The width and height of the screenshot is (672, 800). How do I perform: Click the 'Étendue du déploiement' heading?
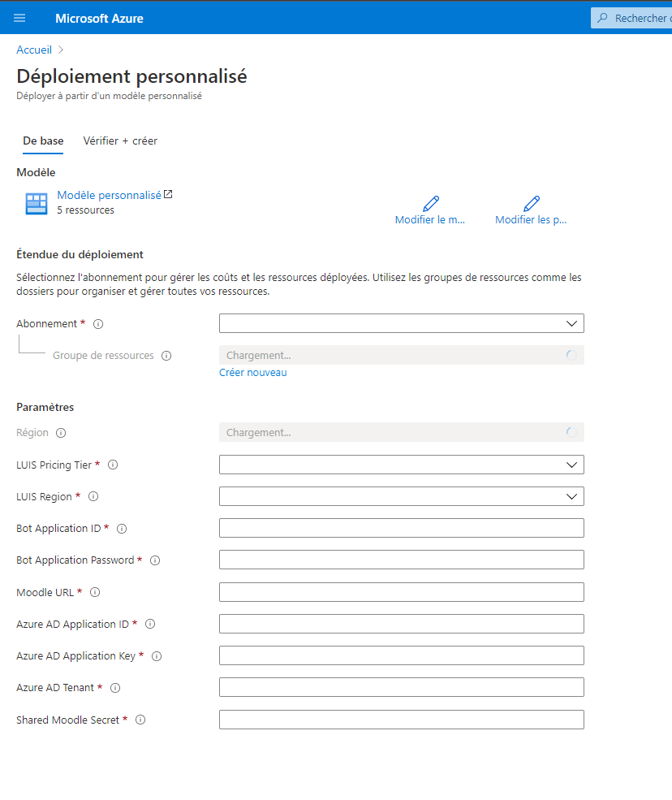coord(80,254)
